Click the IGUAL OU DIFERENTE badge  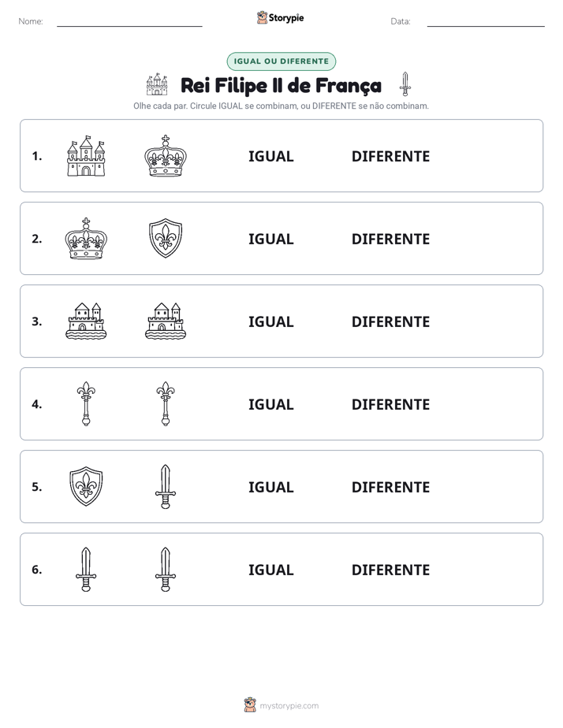click(x=281, y=61)
